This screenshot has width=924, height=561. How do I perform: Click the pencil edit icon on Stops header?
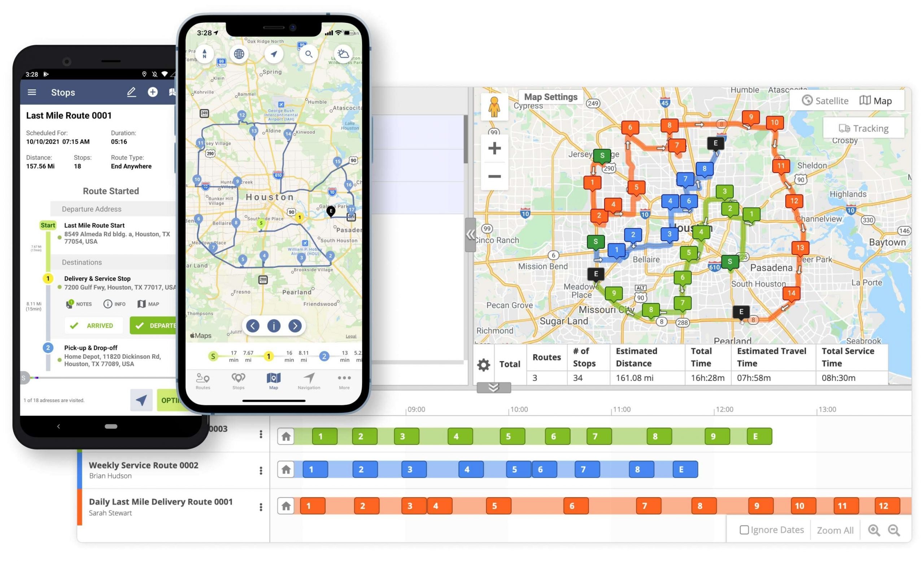132,92
